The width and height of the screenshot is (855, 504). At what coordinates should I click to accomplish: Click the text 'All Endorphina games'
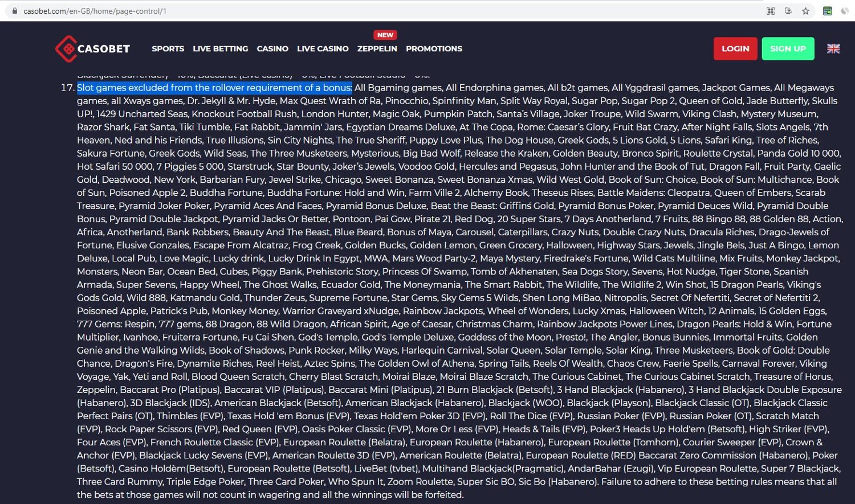click(495, 88)
